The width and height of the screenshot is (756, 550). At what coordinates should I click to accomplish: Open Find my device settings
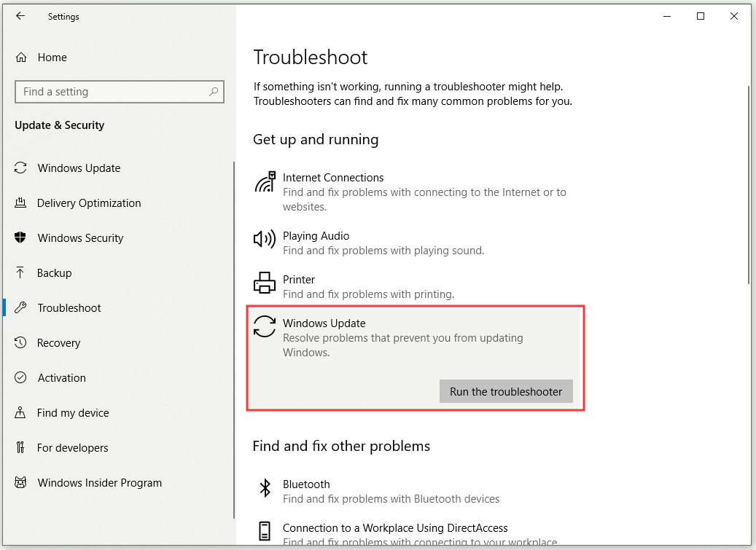[73, 413]
